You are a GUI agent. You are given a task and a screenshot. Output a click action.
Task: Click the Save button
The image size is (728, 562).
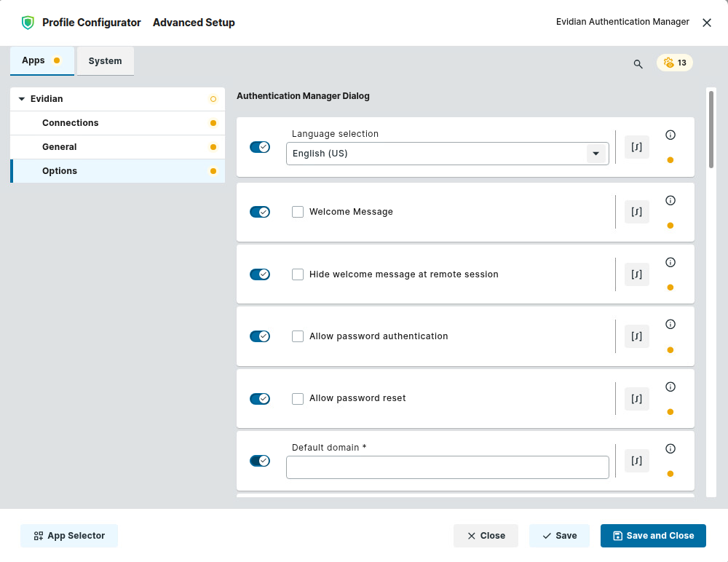tap(559, 536)
